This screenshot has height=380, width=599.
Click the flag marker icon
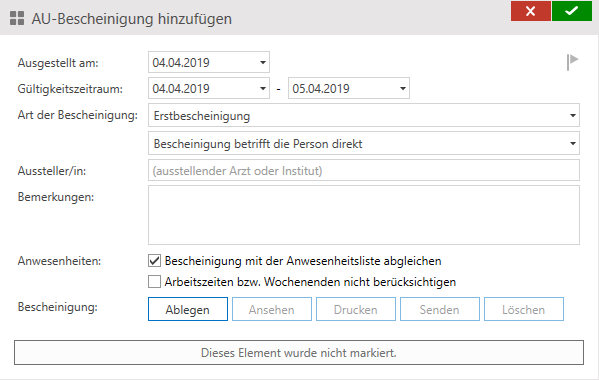pyautogui.click(x=572, y=62)
